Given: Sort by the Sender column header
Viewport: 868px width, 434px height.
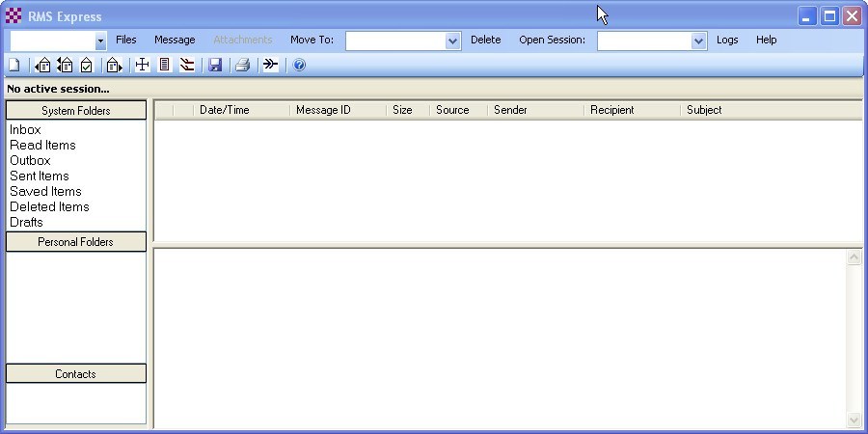Looking at the screenshot, I should [535, 110].
